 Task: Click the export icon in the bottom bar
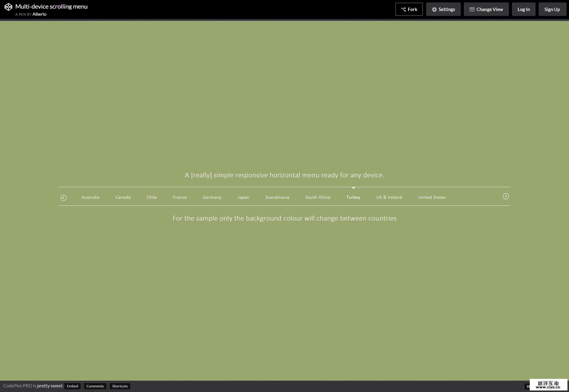point(529,386)
